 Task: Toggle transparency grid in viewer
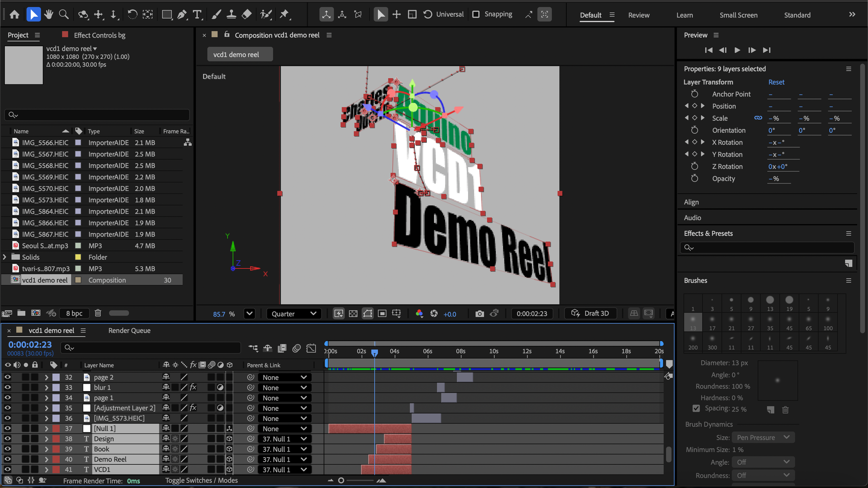pyautogui.click(x=353, y=314)
